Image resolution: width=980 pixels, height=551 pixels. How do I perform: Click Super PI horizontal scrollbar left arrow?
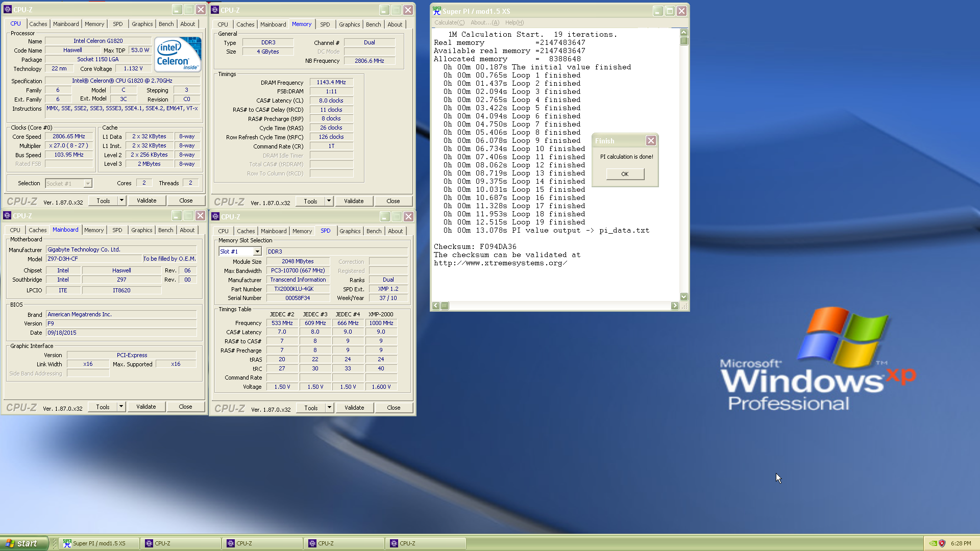[436, 306]
